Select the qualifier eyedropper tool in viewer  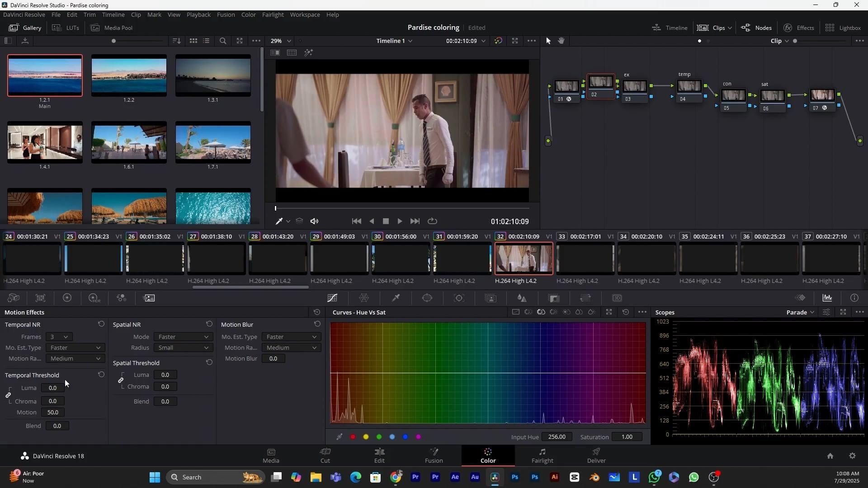pos(279,221)
